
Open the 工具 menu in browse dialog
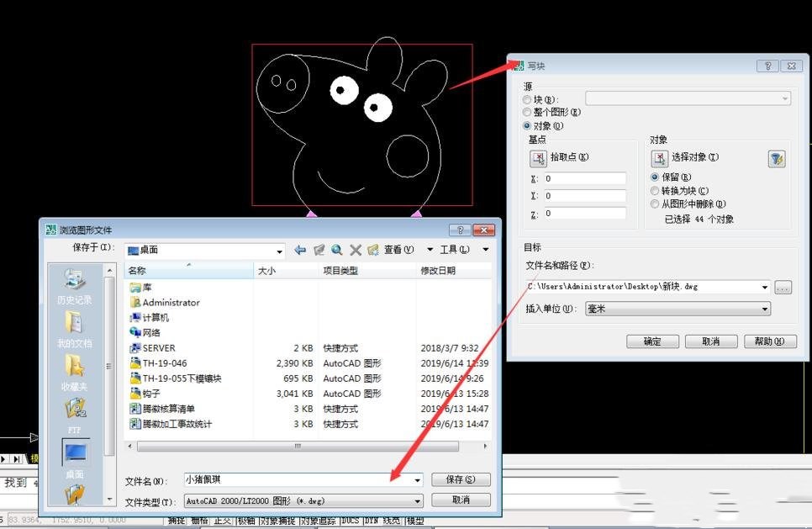[454, 249]
